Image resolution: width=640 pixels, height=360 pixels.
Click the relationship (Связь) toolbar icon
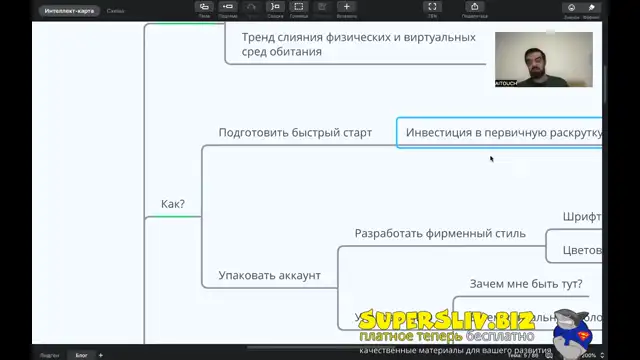click(x=251, y=7)
